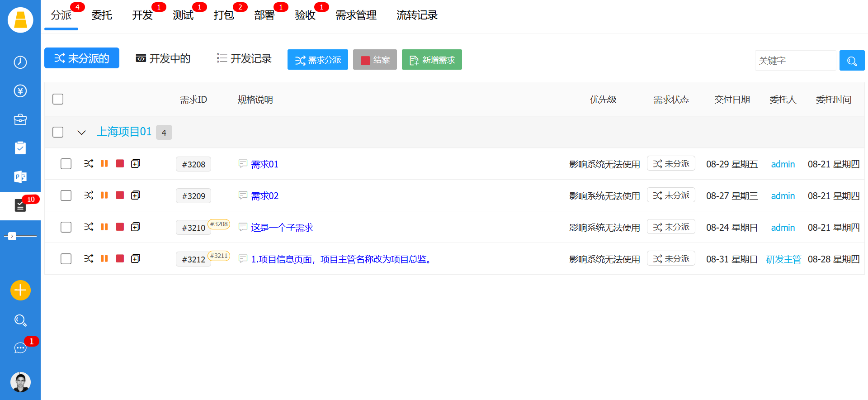Expand the sidebar using the arrow handle
Viewport: 868px width, 400px height.
point(12,236)
